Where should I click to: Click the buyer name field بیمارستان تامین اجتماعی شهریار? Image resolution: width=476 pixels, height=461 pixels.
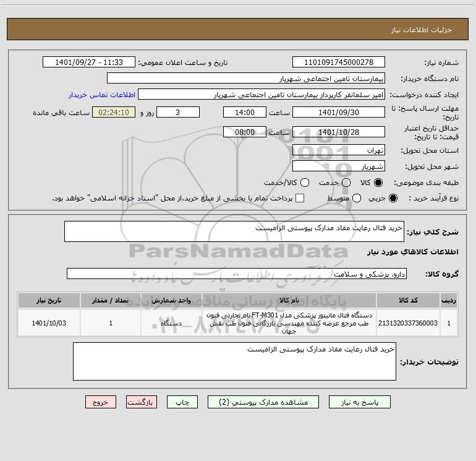pos(246,79)
